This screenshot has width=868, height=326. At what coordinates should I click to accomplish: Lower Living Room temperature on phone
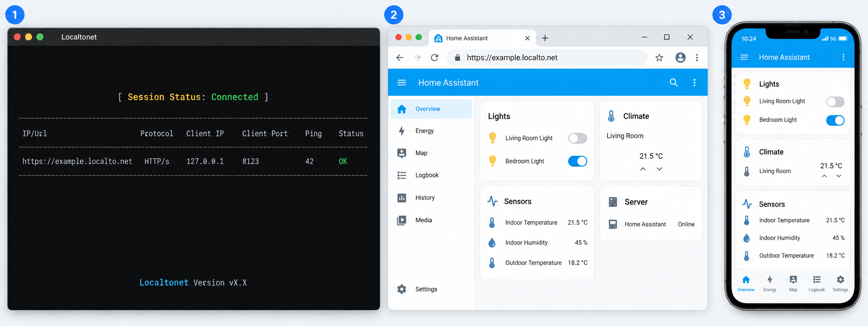[x=839, y=176]
